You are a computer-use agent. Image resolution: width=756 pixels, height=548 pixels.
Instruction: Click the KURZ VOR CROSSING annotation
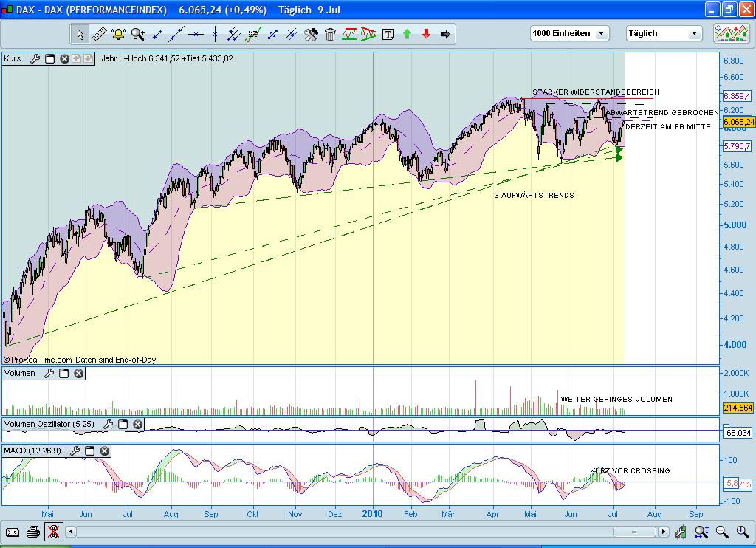point(630,470)
